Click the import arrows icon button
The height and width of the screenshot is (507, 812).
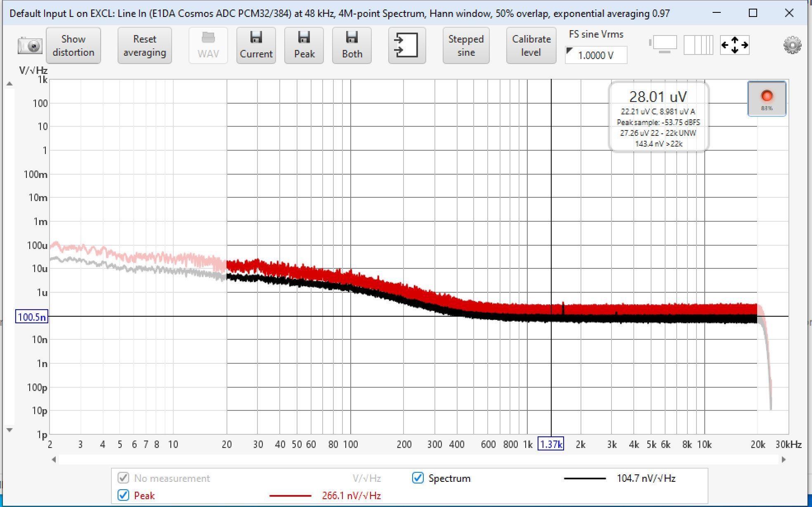[407, 45]
